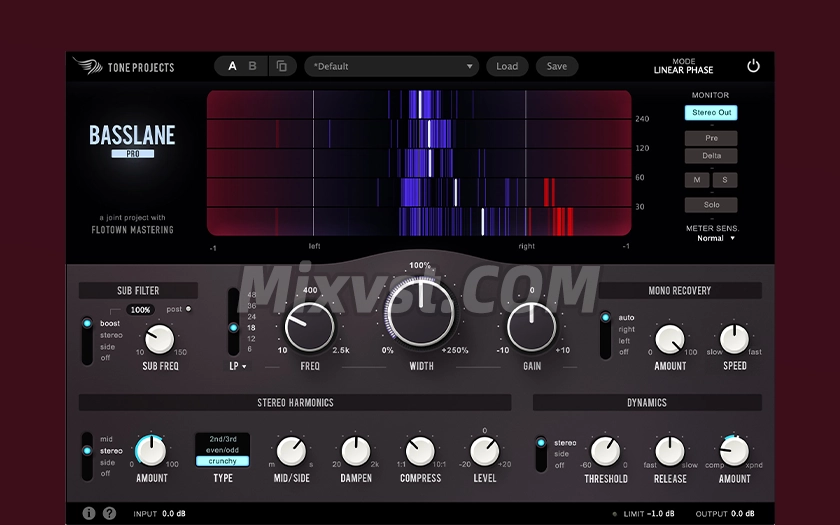Click the Limit -1.0 dB value

click(x=661, y=514)
